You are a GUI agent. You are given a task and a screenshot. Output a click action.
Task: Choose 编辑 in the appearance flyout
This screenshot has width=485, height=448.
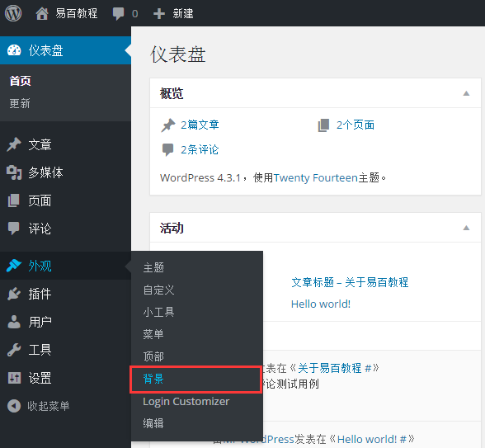pos(153,423)
